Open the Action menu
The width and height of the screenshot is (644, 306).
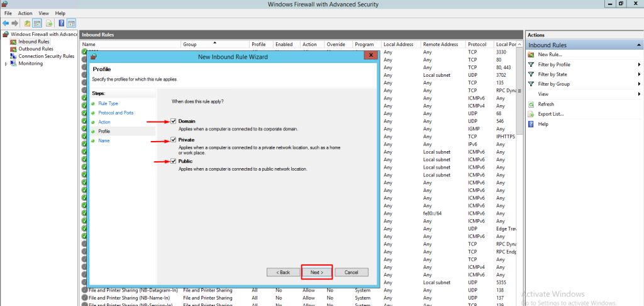[x=25, y=13]
